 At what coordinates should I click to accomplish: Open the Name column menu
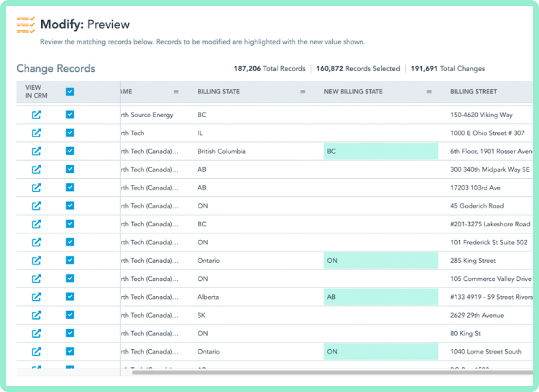(x=176, y=92)
